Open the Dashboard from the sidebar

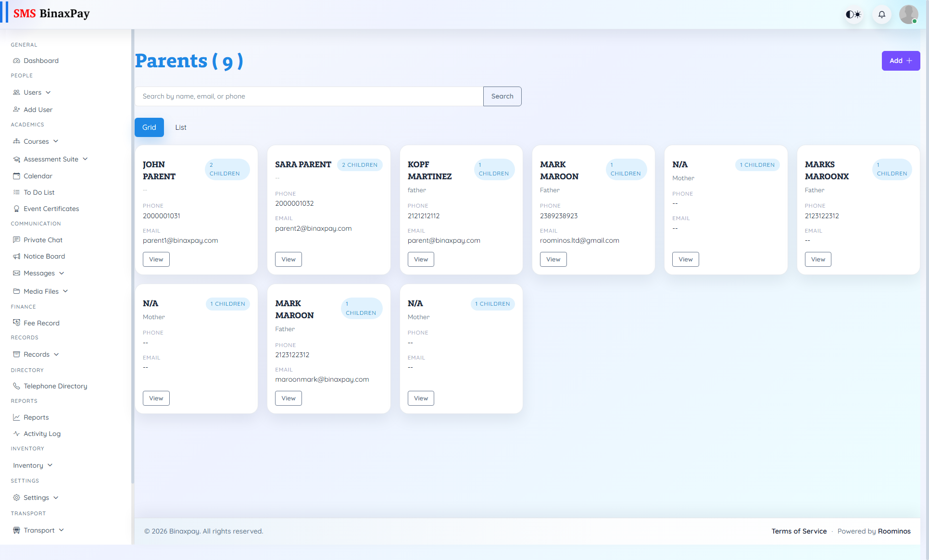[40, 61]
